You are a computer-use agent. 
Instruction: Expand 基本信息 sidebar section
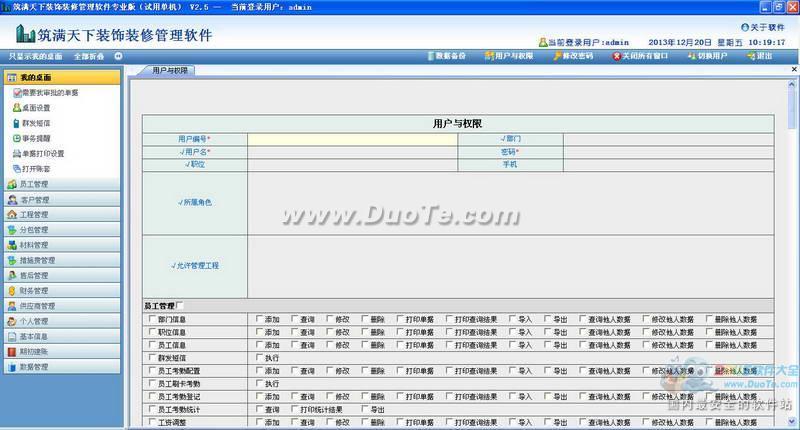(62, 337)
